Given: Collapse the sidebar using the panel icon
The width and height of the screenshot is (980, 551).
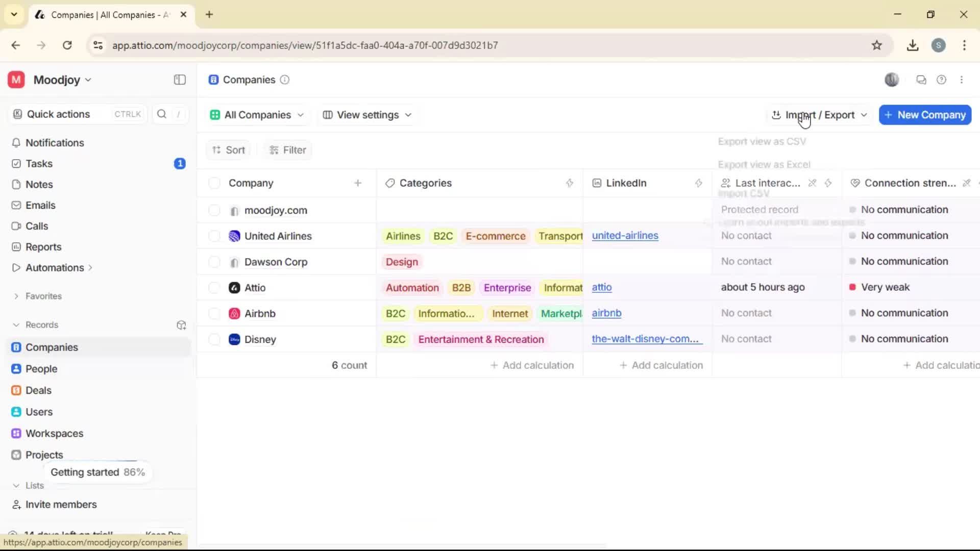Looking at the screenshot, I should (179, 80).
